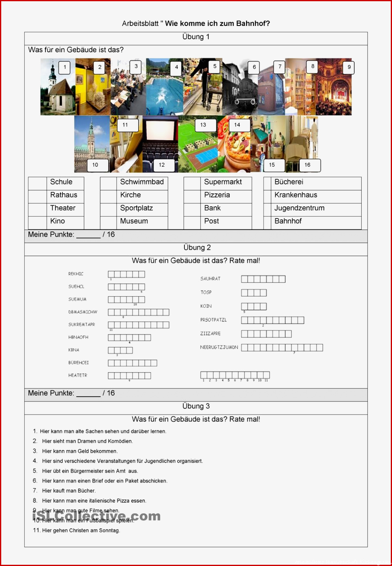Image resolution: width=392 pixels, height=566 pixels.
Task: Click the billiard table photo numbered 15
Action: 268,144
